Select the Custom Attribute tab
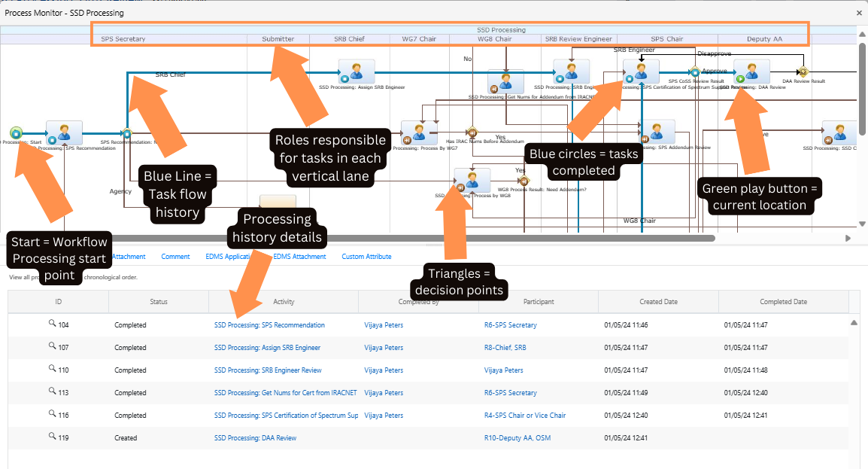 366,256
